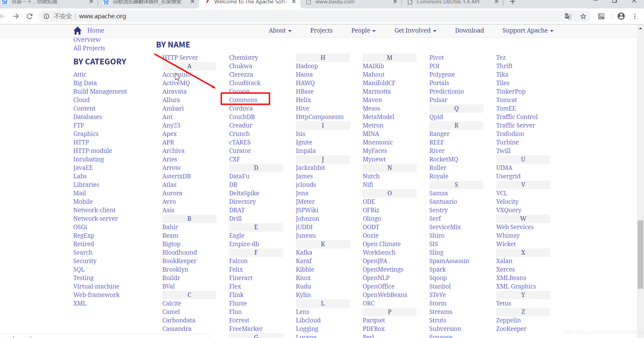Click the browser forward arrow
This screenshot has height=338, width=644.
click(x=16, y=16)
